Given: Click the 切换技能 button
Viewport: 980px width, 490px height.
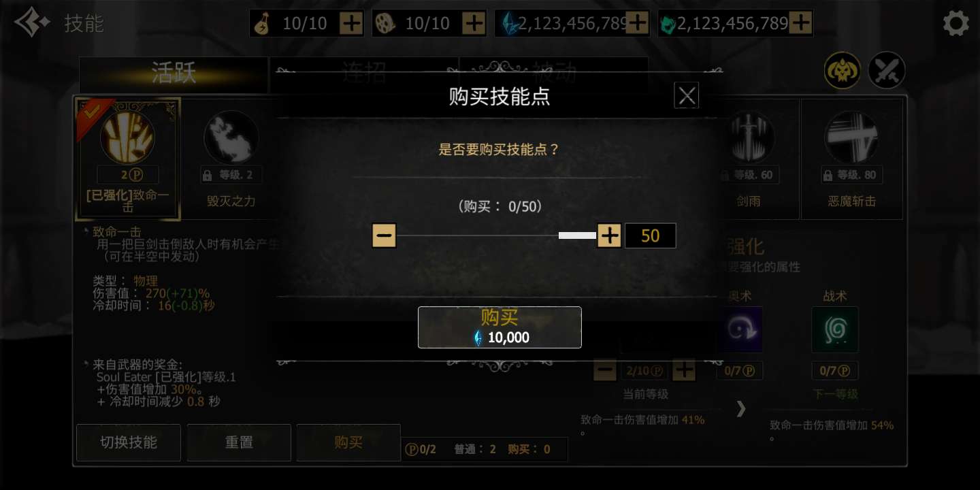Looking at the screenshot, I should (x=129, y=442).
